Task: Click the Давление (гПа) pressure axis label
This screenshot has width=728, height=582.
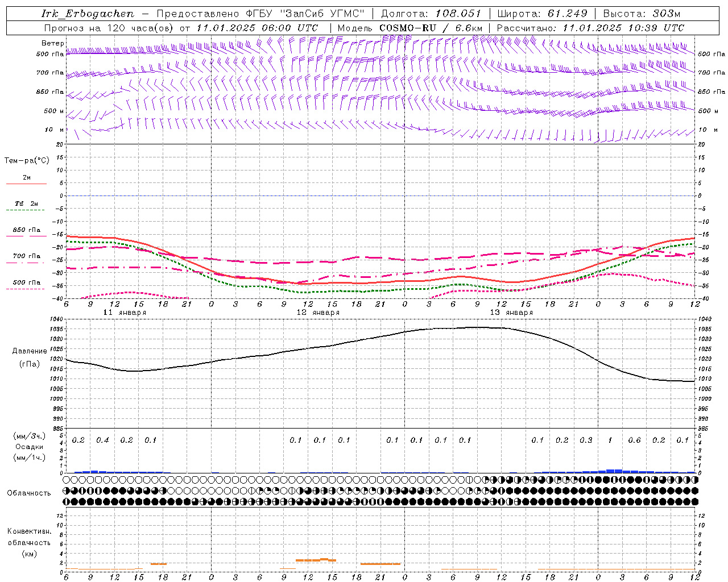Action: [x=30, y=357]
